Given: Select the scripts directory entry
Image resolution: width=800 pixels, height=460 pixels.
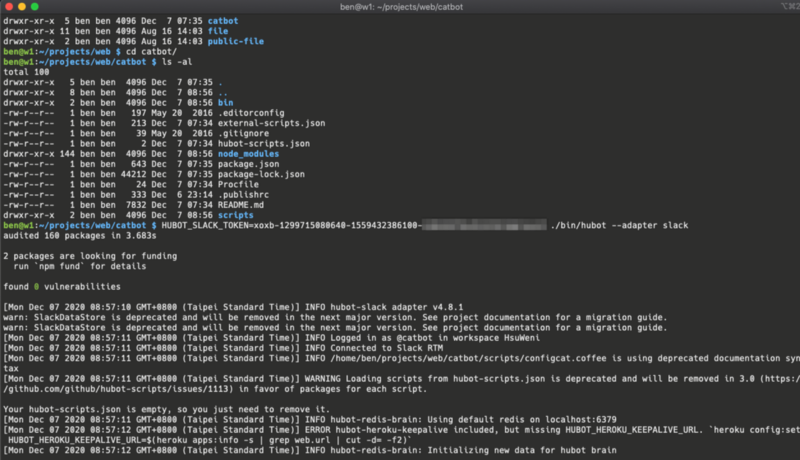Looking at the screenshot, I should [x=235, y=215].
